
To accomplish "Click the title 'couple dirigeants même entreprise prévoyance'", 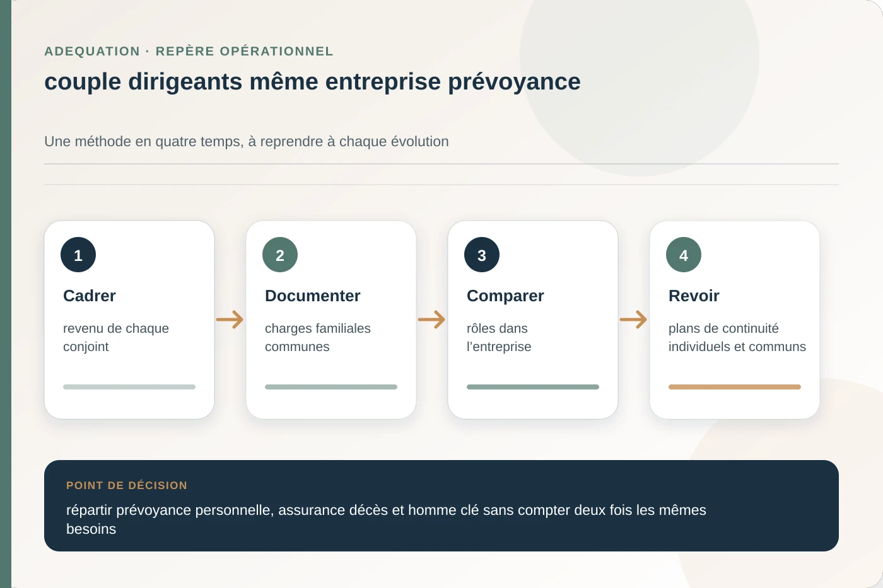I will 312,82.
